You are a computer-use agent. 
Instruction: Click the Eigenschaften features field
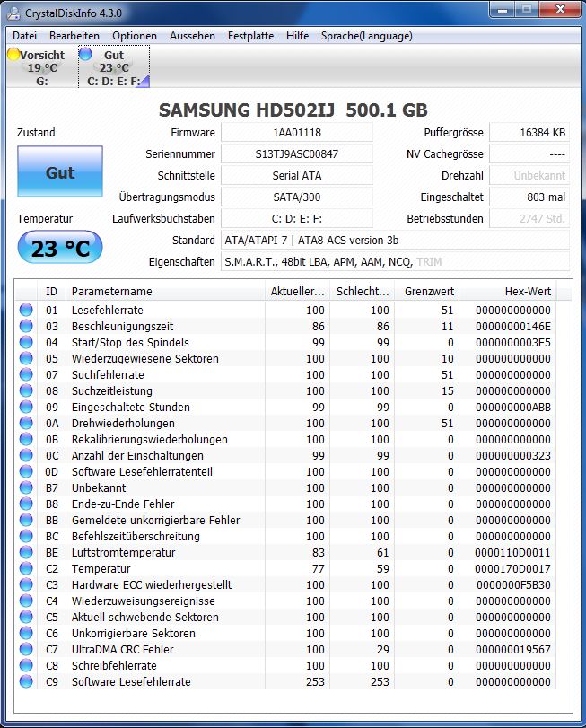pos(396,261)
